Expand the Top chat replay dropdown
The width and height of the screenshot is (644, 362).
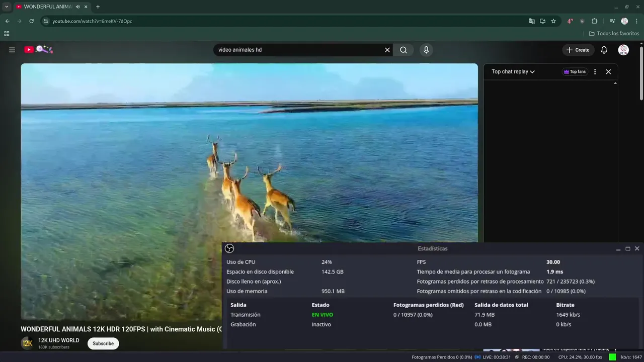[513, 71]
